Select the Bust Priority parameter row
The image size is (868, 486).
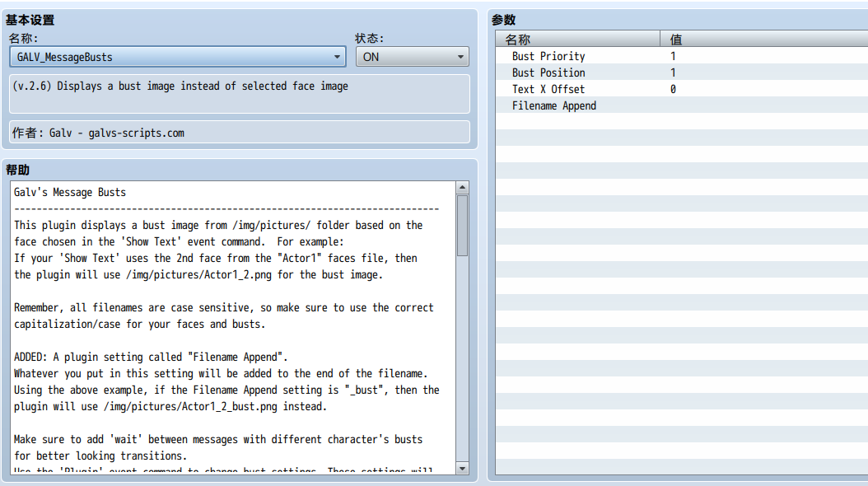click(681, 56)
